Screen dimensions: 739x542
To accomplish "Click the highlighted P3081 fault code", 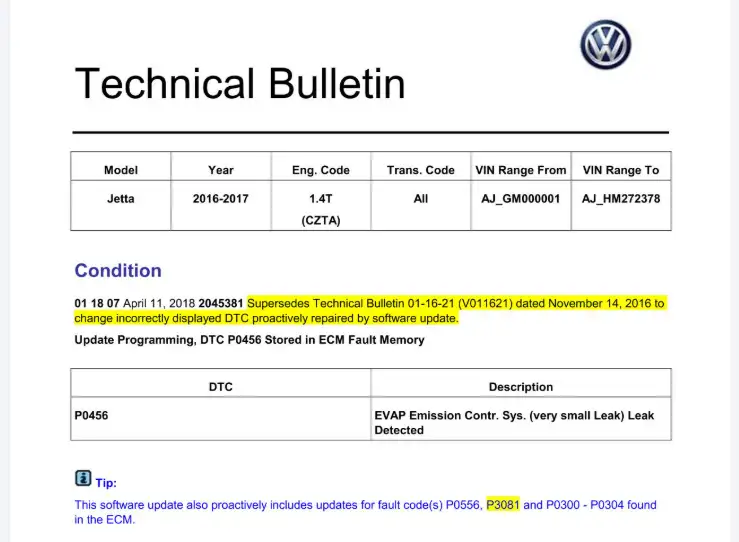I will [503, 505].
